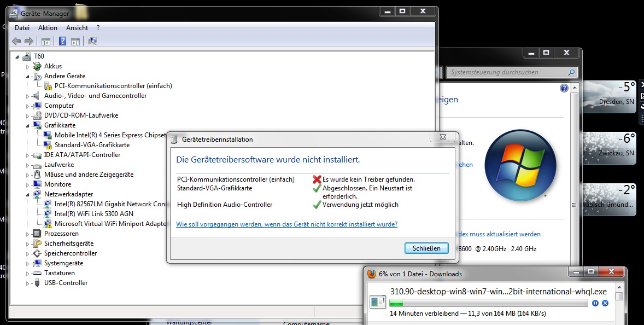Expand Audio-, Video- und Gamecontroller
Screen dimensions: 644x325
click(x=27, y=96)
